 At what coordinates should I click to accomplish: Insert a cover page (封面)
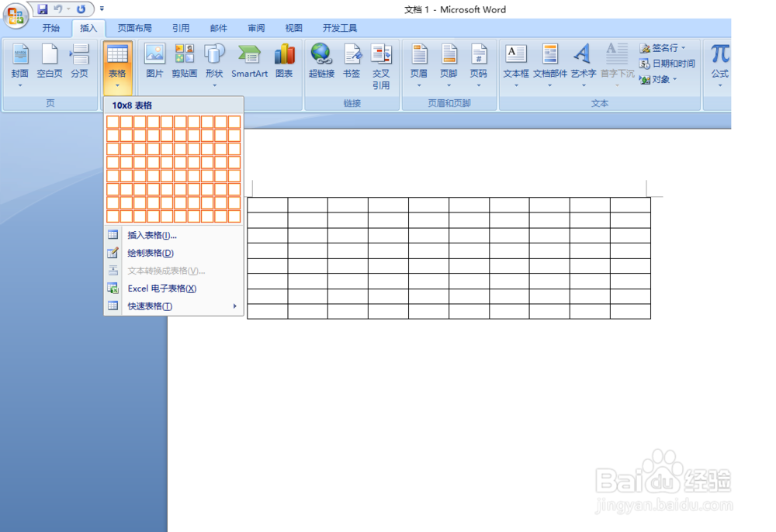[x=20, y=65]
